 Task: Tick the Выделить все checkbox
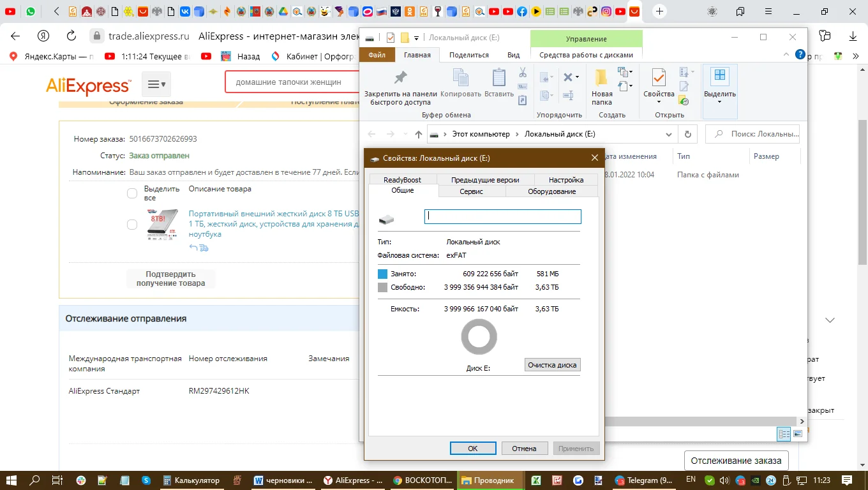132,193
